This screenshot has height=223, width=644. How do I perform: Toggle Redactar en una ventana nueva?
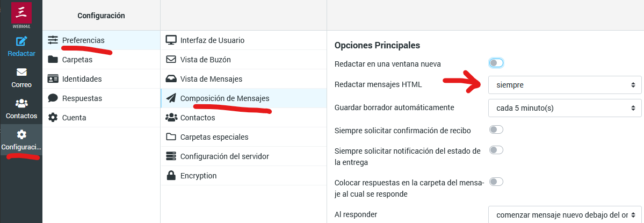[496, 63]
